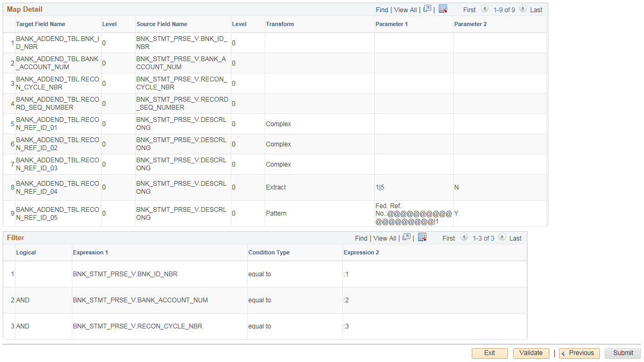Screen dimensions: 644x362
Task: Select source field BNK_STMT_PRSE_V.BNK_ID_NBR in Map Detail
Action: click(x=182, y=43)
